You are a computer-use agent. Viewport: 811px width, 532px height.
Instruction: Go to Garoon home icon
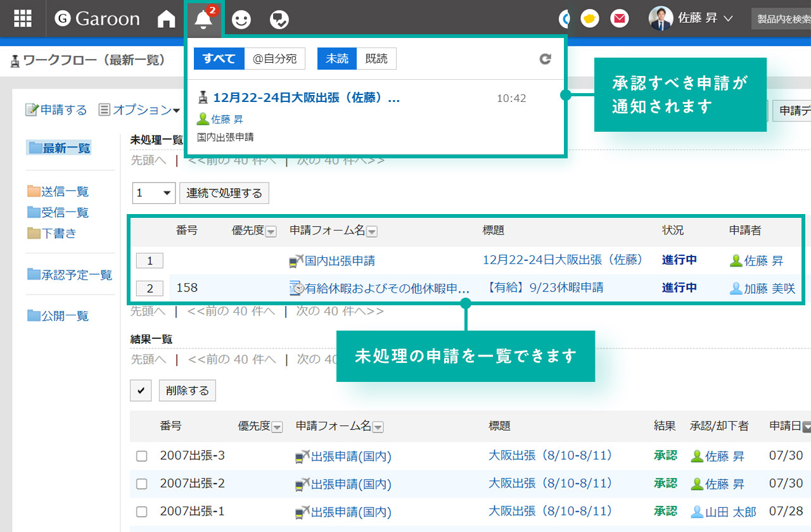coord(166,20)
